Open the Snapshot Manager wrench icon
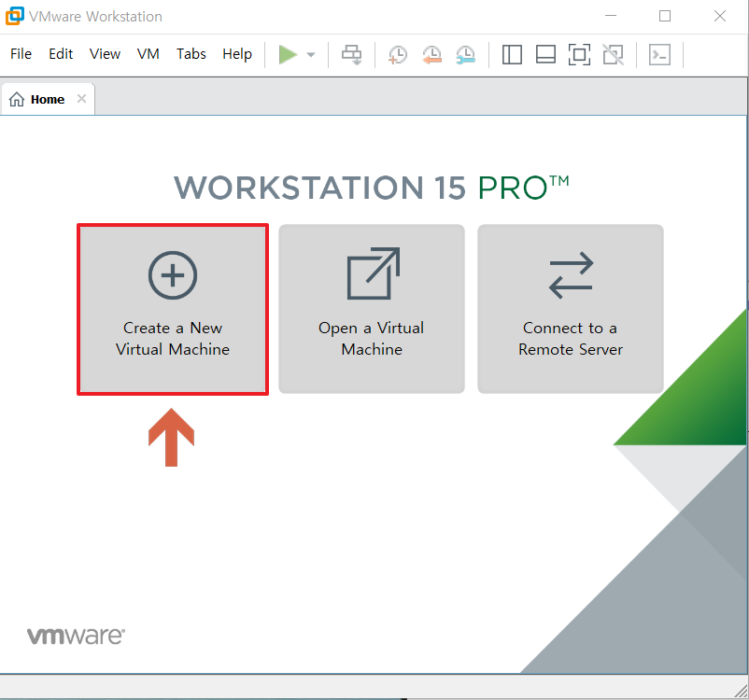This screenshot has height=700, width=749. coord(466,54)
